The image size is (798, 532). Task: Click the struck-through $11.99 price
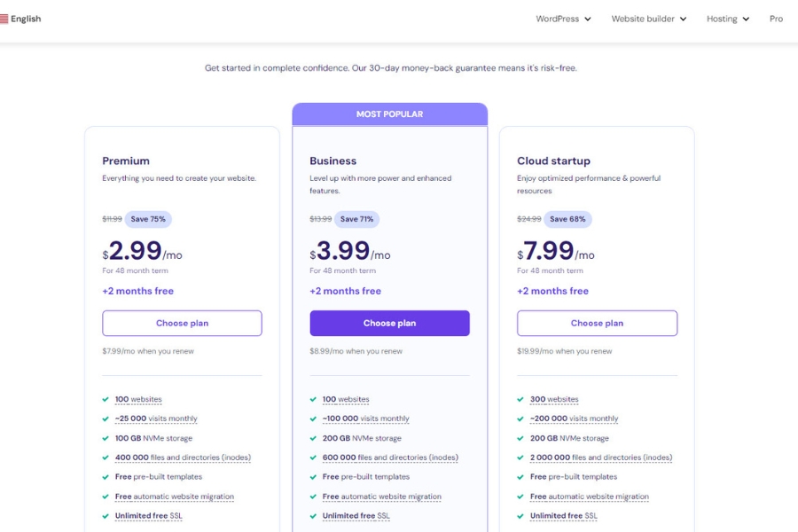pyautogui.click(x=112, y=219)
